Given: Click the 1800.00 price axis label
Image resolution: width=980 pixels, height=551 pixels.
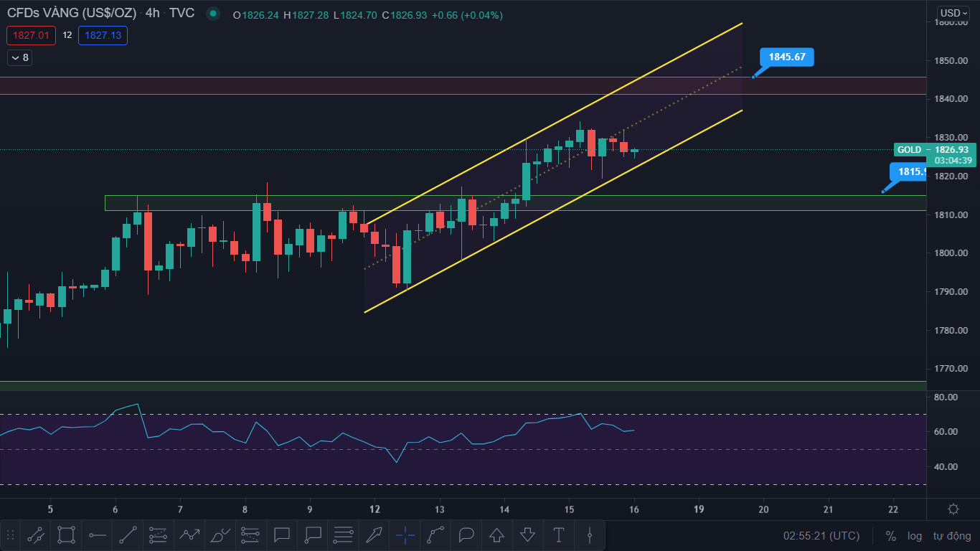Looking at the screenshot, I should (x=951, y=253).
